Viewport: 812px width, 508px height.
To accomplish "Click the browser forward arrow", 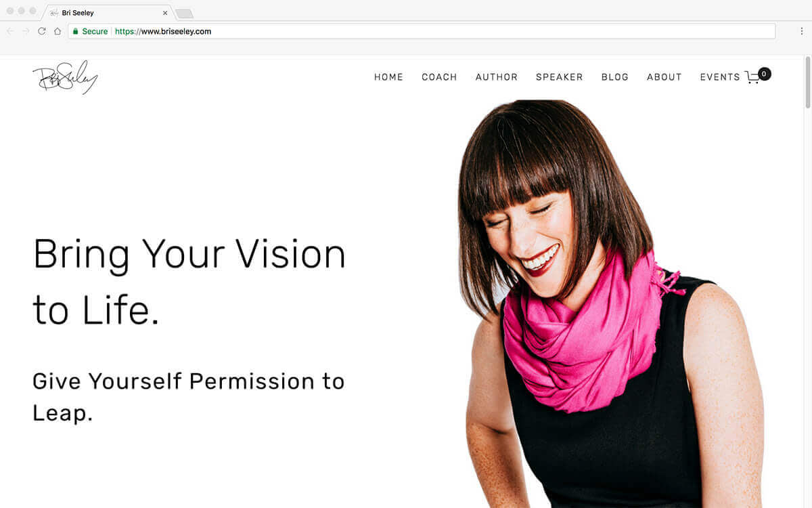I will 26,31.
